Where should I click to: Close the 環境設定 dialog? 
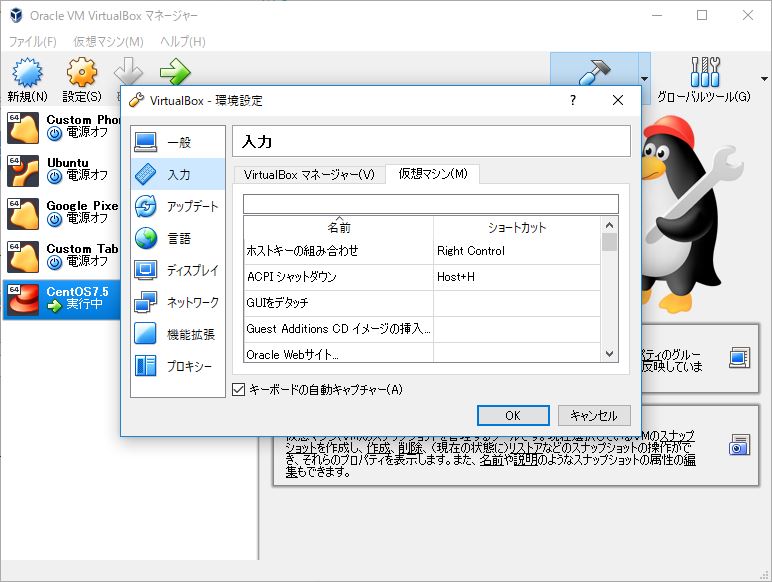[618, 100]
